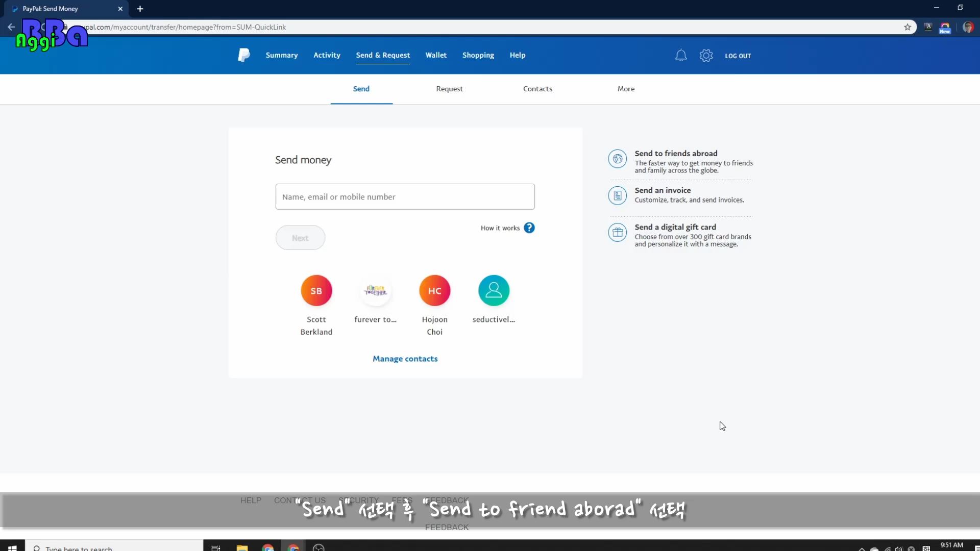Select the SB Scott Berkland contact avatar
Image resolution: width=980 pixels, height=551 pixels.
pos(316,290)
